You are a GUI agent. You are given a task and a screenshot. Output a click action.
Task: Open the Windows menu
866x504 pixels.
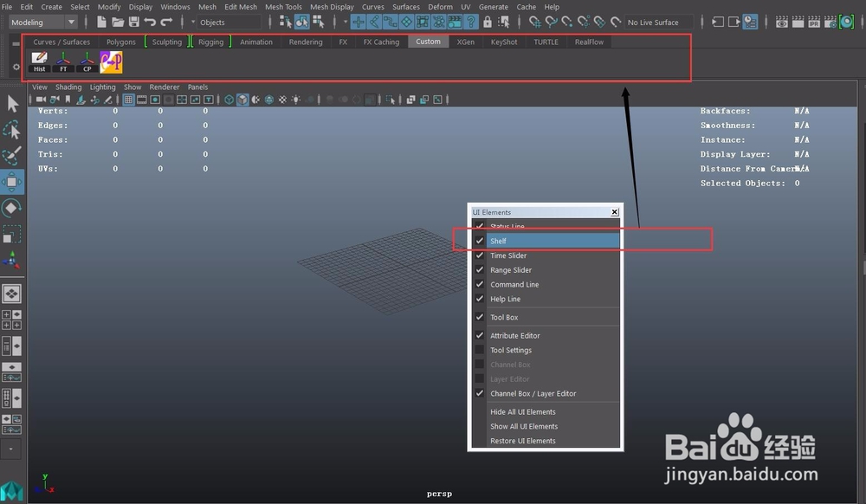pyautogui.click(x=175, y=7)
